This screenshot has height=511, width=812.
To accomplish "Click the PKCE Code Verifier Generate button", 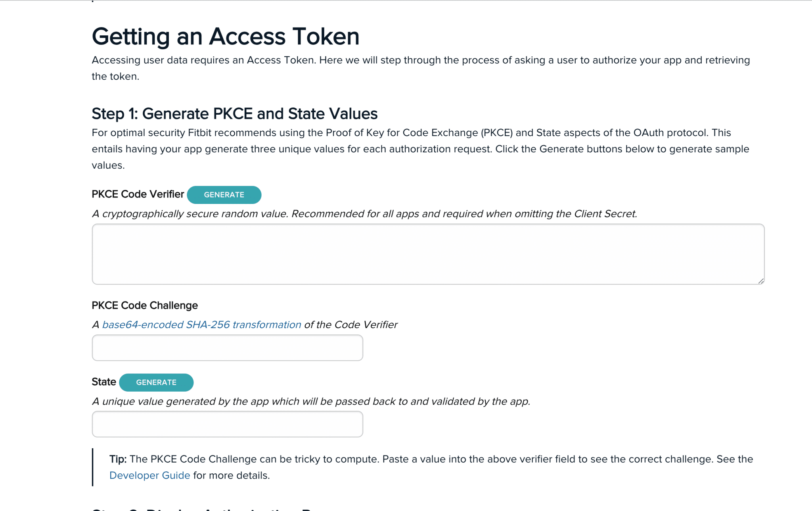I will [224, 195].
